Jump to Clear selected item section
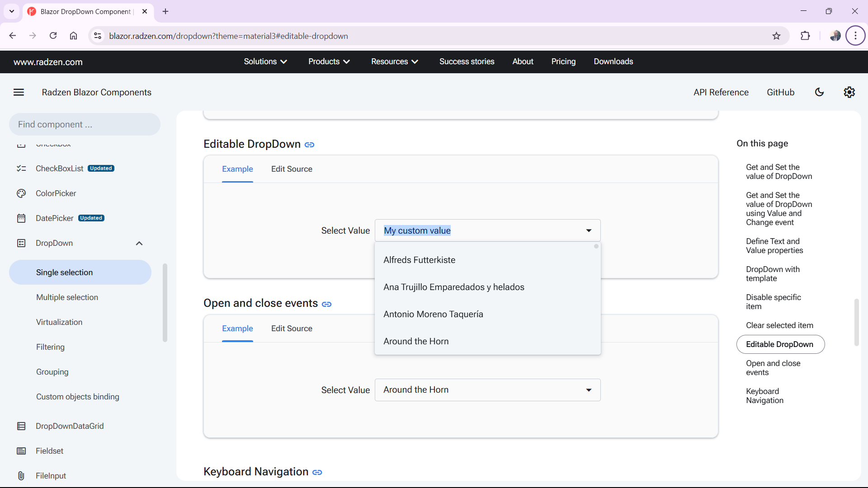This screenshot has width=868, height=488. 779,325
